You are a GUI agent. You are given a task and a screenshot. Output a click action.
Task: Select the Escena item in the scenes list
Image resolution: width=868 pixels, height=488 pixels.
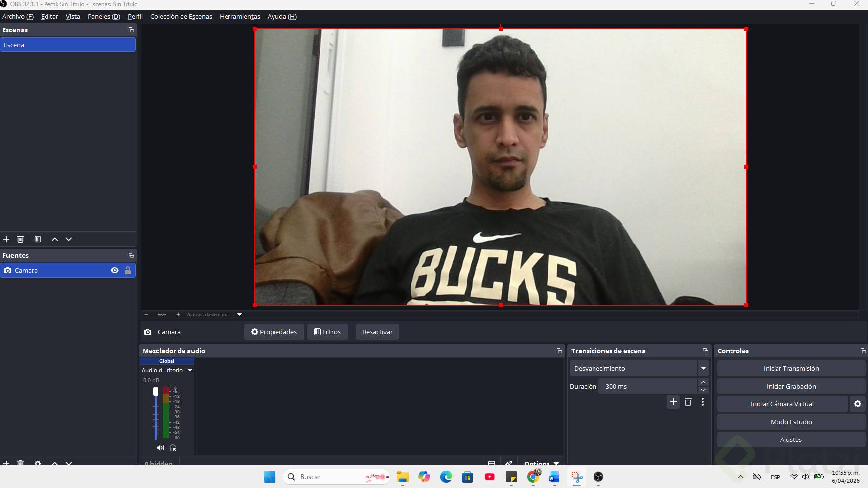click(x=68, y=45)
